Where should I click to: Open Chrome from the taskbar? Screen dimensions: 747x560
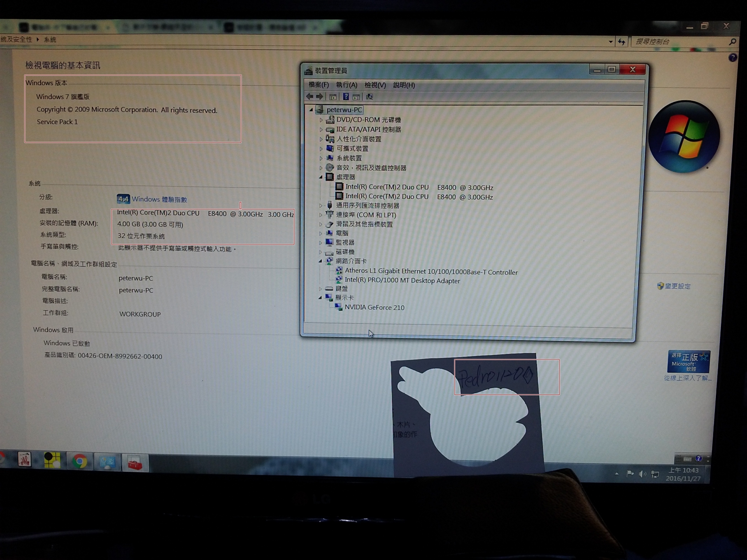click(x=79, y=462)
